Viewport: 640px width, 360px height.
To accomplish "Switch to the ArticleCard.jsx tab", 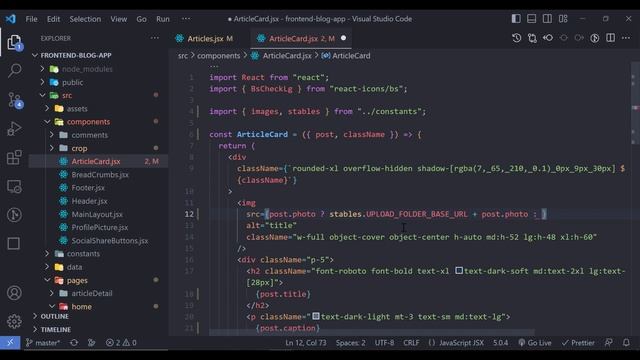I will click(301, 38).
